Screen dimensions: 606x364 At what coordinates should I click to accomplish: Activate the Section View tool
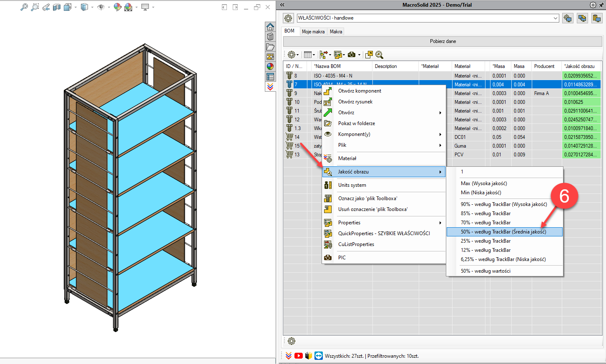[x=57, y=7]
